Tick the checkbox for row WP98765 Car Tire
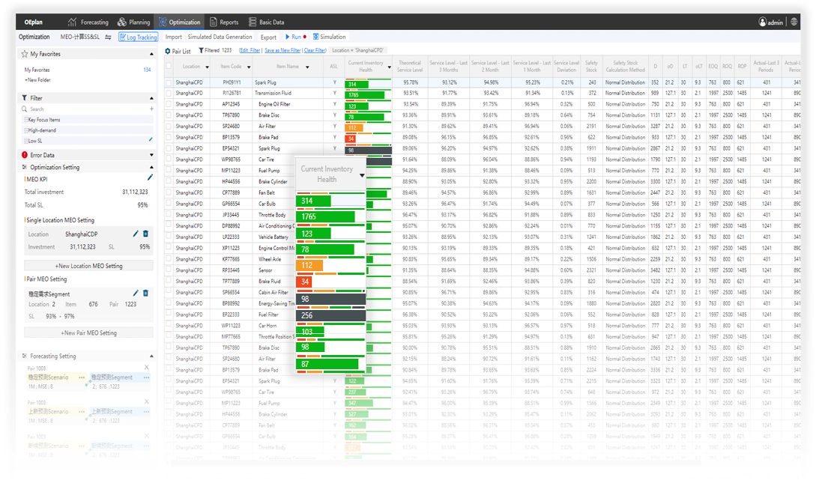Screen dimensions: 822x504 pos(169,160)
